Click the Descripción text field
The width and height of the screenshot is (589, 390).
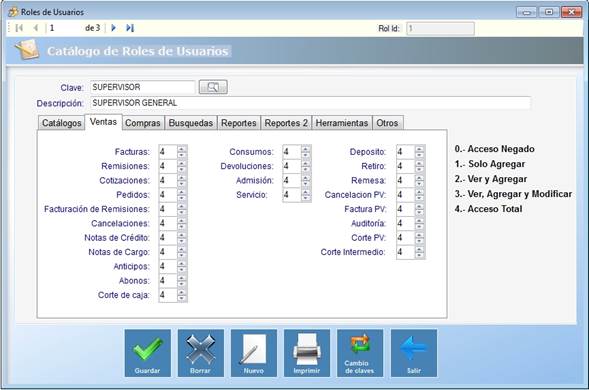tap(310, 103)
